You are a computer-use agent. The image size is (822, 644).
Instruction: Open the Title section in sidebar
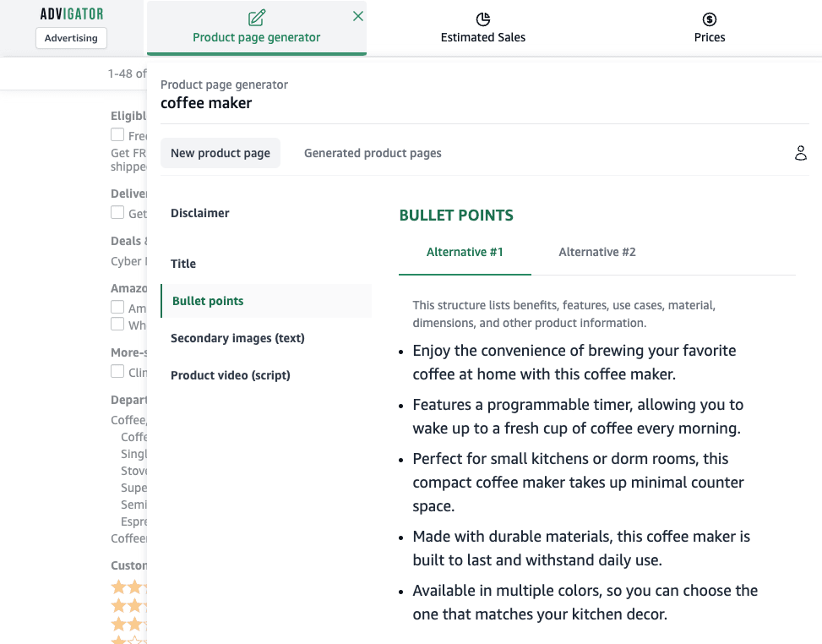click(x=183, y=264)
